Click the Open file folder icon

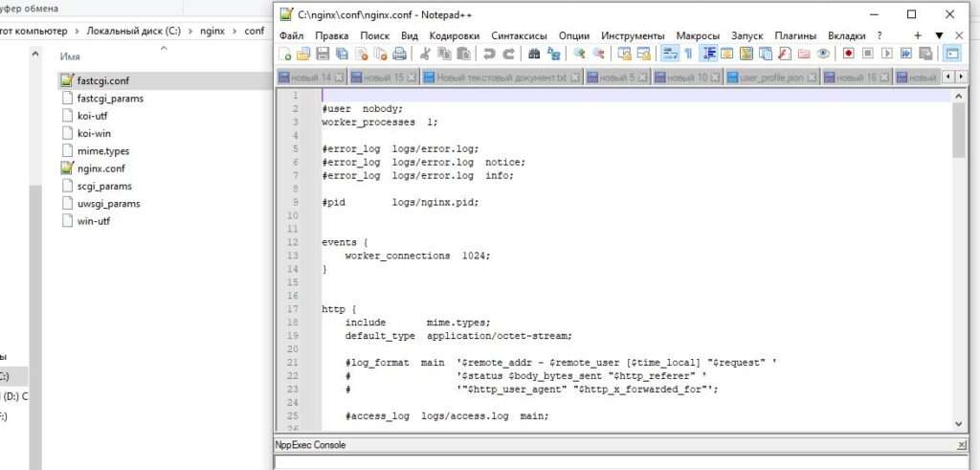(303, 54)
